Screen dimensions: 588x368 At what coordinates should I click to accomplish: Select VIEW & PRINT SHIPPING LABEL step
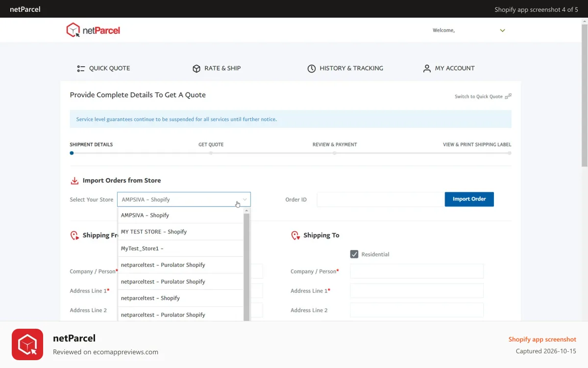click(x=477, y=145)
